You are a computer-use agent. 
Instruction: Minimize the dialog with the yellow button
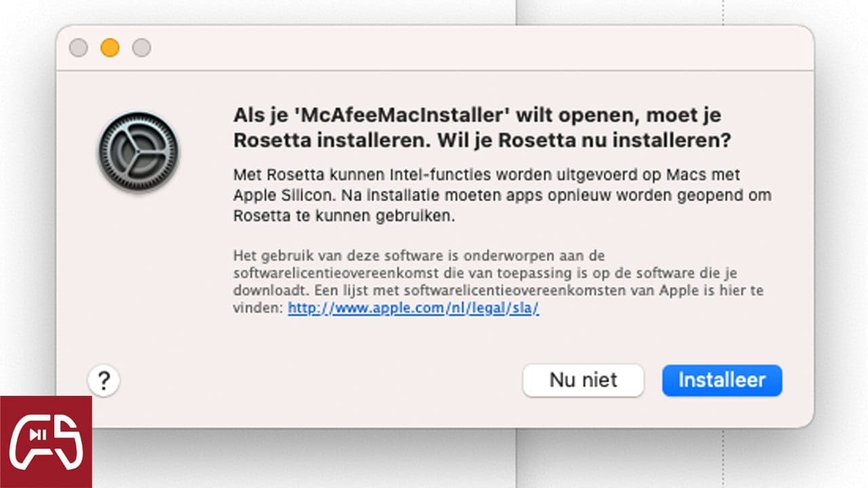(x=110, y=48)
